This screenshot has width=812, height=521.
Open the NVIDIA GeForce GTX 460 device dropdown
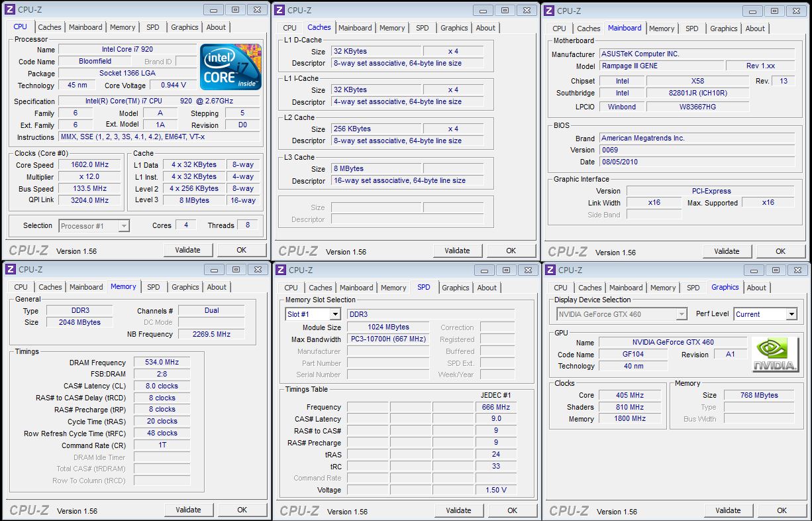(x=682, y=314)
